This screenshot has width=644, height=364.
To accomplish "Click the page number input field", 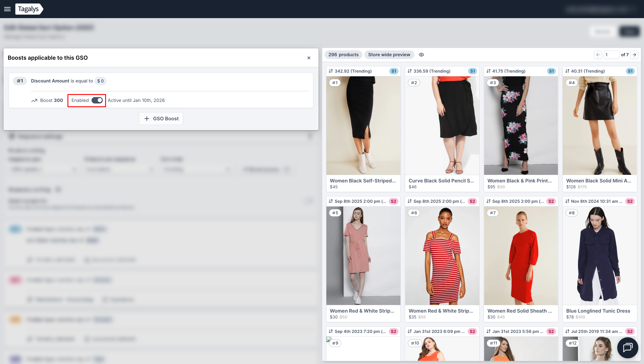I will [611, 55].
